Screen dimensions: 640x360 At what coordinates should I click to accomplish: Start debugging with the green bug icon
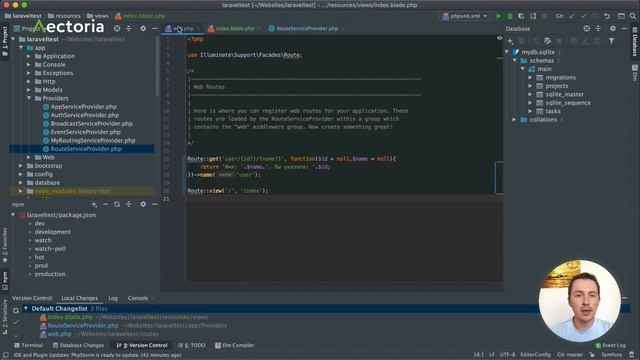pyautogui.click(x=510, y=16)
